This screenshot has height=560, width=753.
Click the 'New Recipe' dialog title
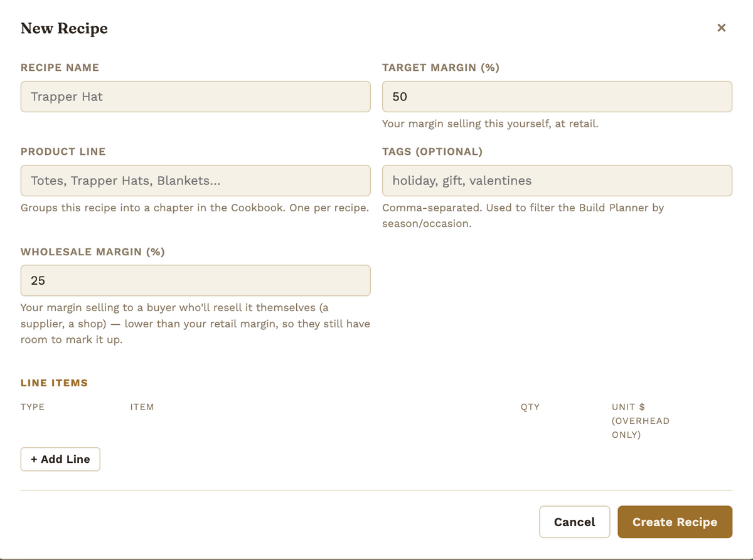(64, 28)
